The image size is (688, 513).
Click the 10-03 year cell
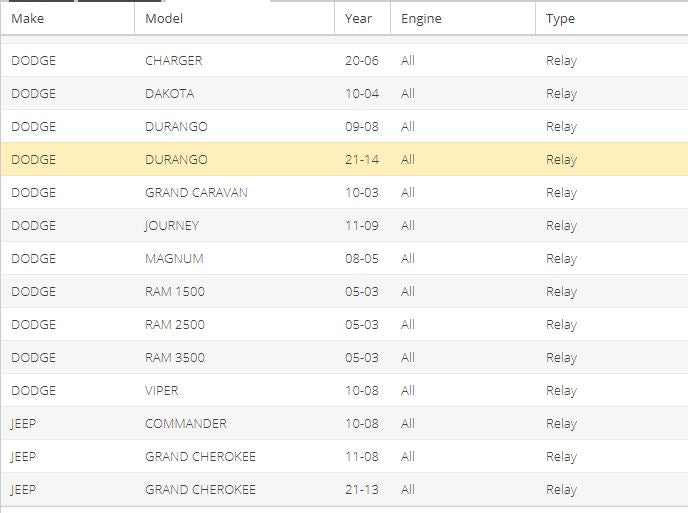[362, 193]
